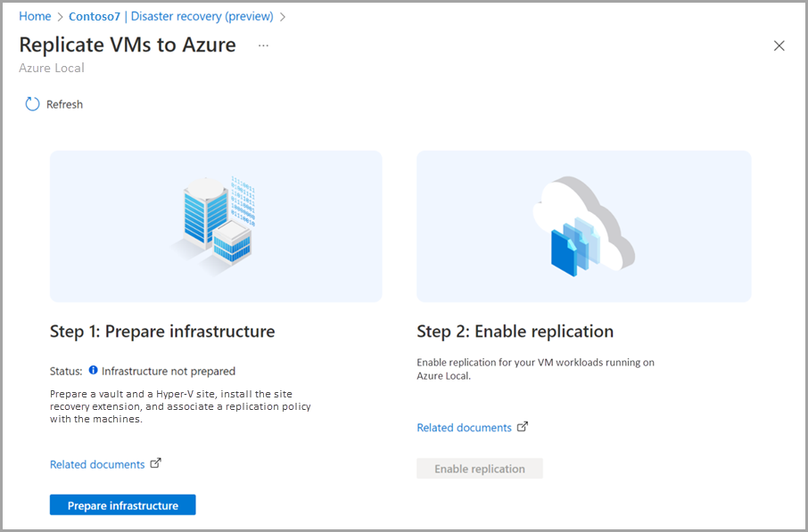Open the Disaster recovery preview breadcrumb item

[202, 16]
